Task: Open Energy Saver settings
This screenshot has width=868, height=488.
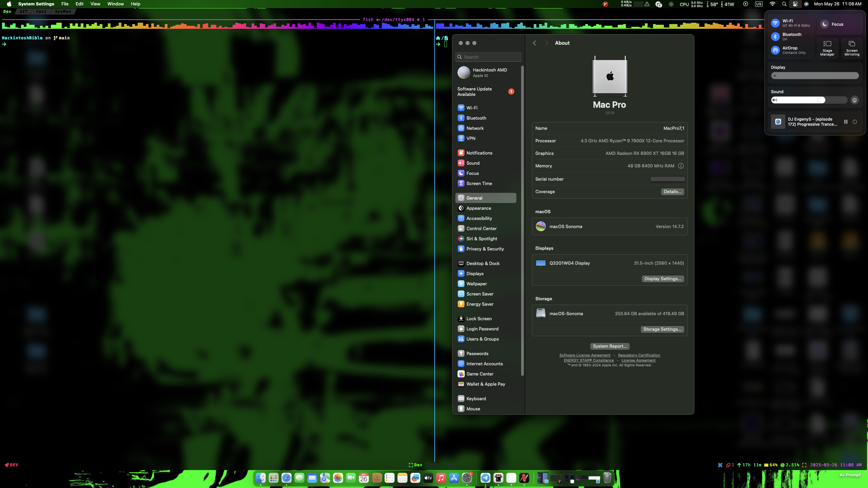Action: [x=480, y=304]
